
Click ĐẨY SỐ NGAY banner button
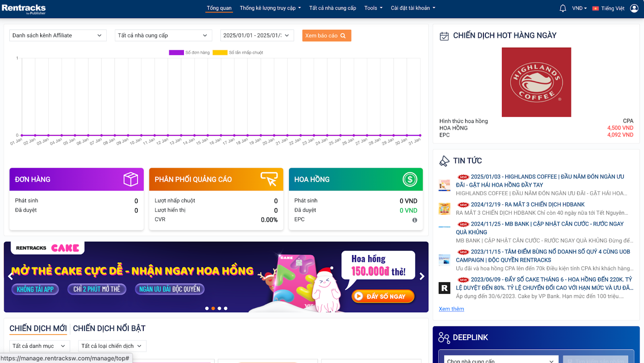point(383,296)
